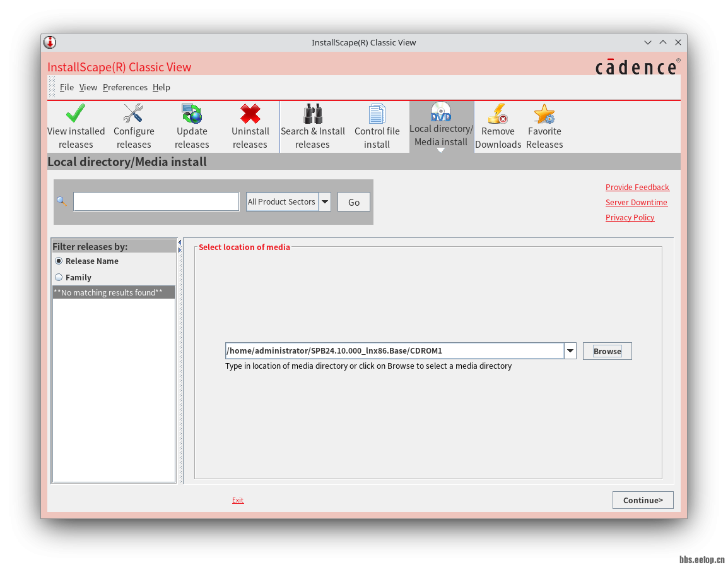The image size is (728, 567).
Task: Open the File menu
Action: coord(66,87)
